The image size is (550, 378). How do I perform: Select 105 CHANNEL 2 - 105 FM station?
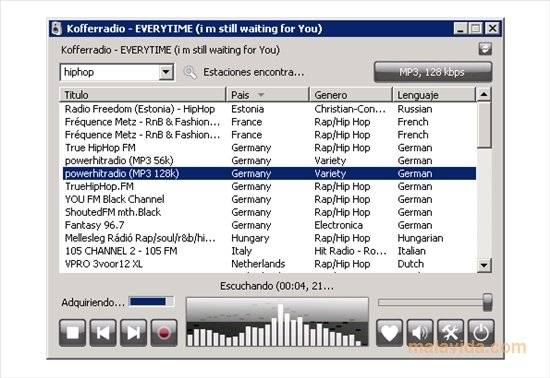269,251
